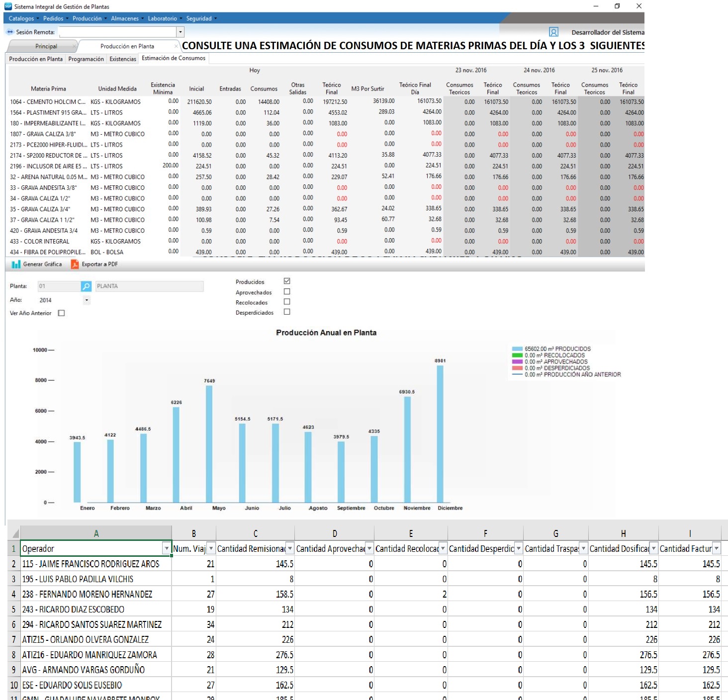Uncheck the Producidos checkbox

click(287, 281)
